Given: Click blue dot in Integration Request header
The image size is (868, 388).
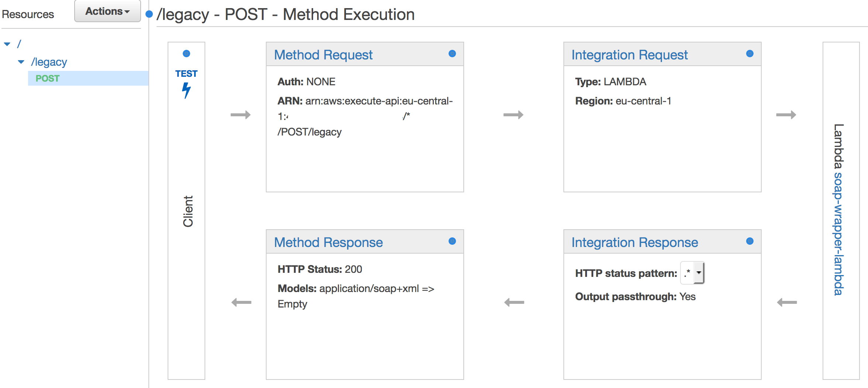Looking at the screenshot, I should pos(749,54).
